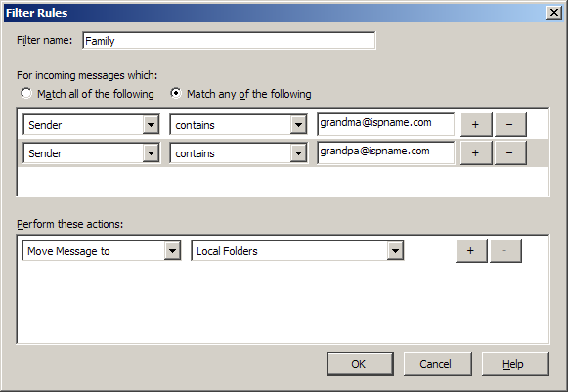The width and height of the screenshot is (568, 392).
Task: Remove the grandma@ispname.com condition row
Action: 510,124
